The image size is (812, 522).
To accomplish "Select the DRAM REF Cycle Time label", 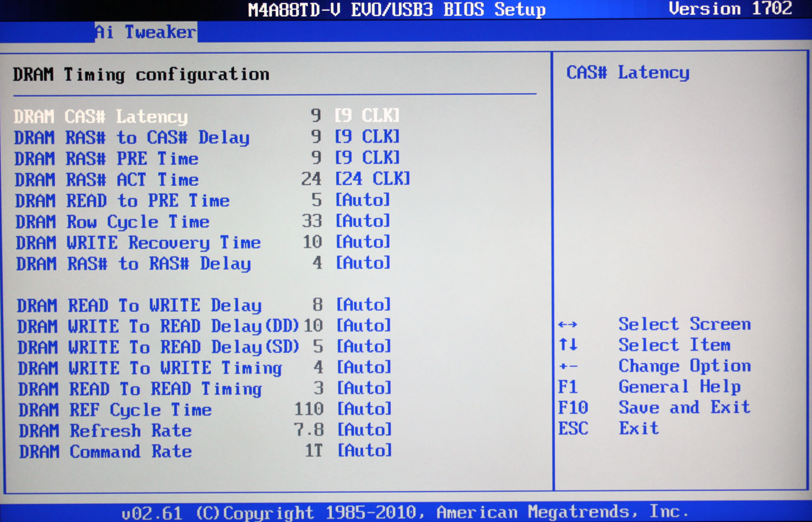I will pyautogui.click(x=115, y=410).
